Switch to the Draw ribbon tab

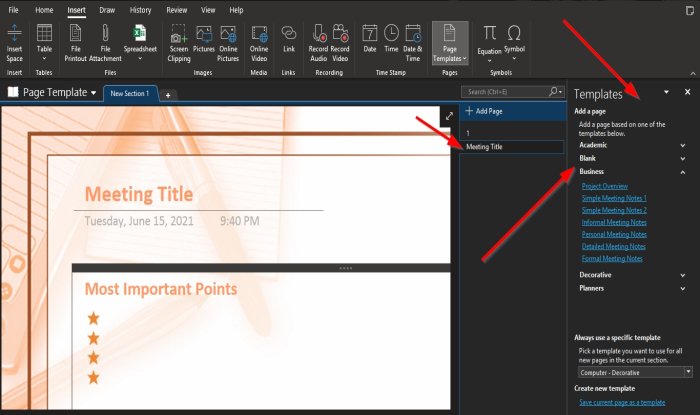click(107, 10)
